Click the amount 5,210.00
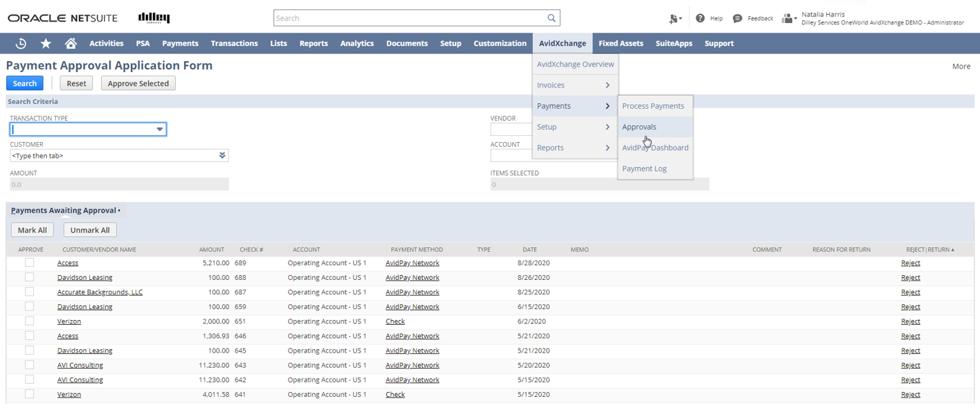The image size is (980, 409). pyautogui.click(x=216, y=263)
